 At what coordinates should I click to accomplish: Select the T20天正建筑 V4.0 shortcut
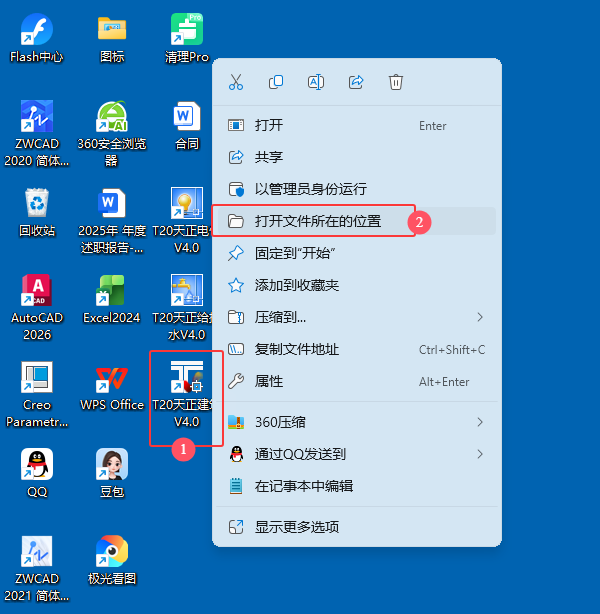[182, 394]
